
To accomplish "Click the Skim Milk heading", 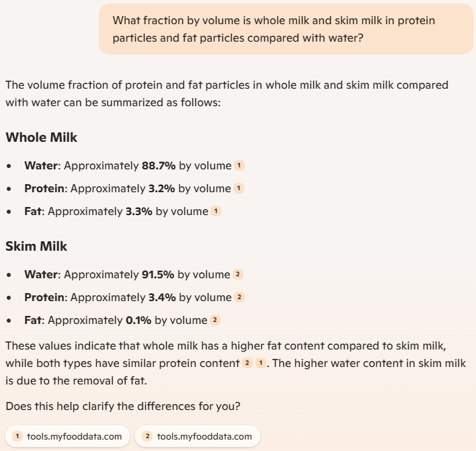I will (x=36, y=246).
